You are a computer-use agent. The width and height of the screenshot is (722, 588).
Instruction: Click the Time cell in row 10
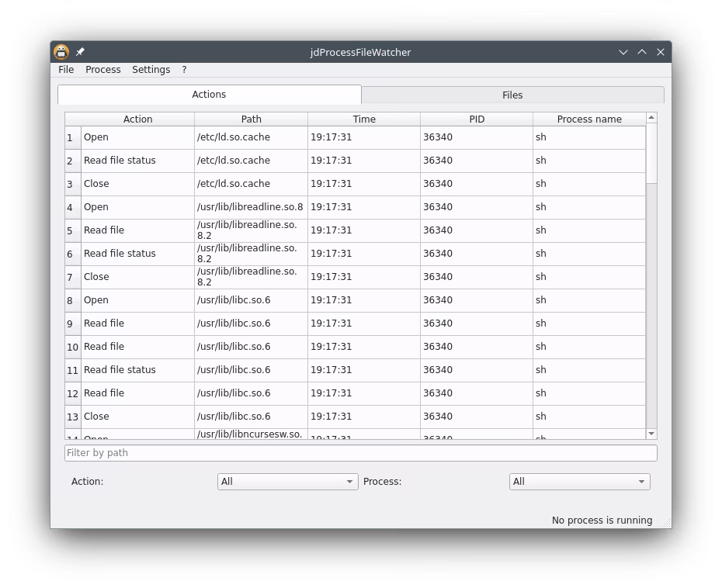[364, 347]
